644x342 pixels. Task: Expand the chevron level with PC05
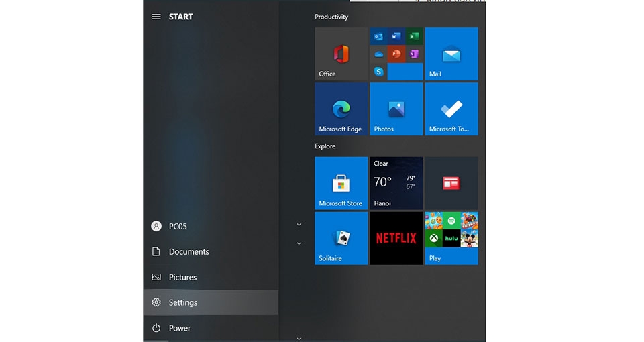[x=299, y=225]
